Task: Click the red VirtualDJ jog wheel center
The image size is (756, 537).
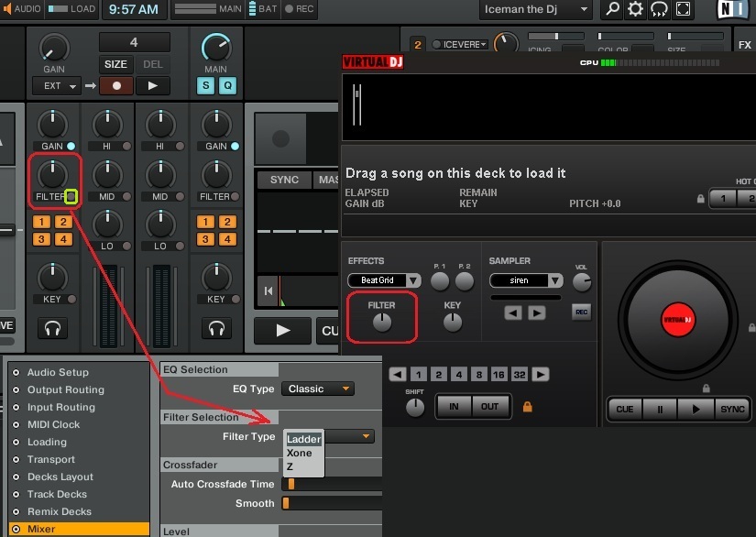Action: coord(677,320)
